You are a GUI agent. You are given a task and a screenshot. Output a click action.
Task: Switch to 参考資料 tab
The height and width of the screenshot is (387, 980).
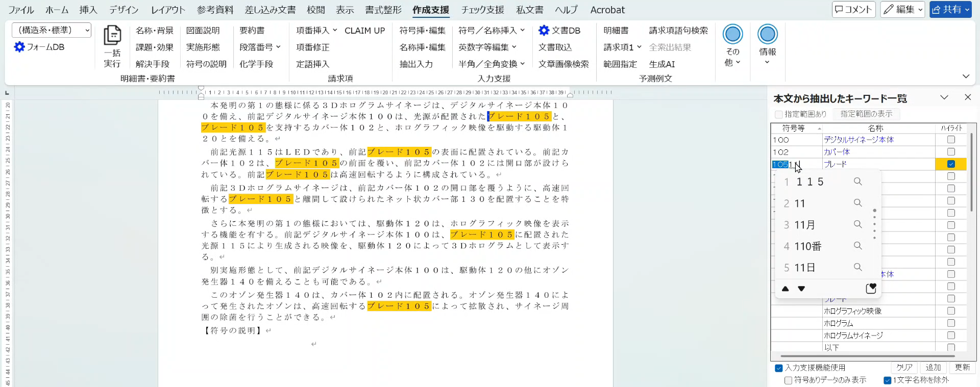tap(215, 10)
